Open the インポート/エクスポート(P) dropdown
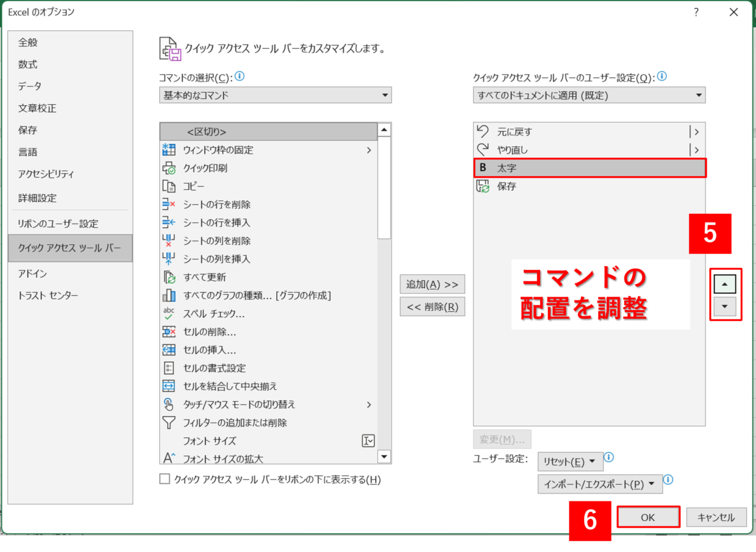 tap(600, 484)
